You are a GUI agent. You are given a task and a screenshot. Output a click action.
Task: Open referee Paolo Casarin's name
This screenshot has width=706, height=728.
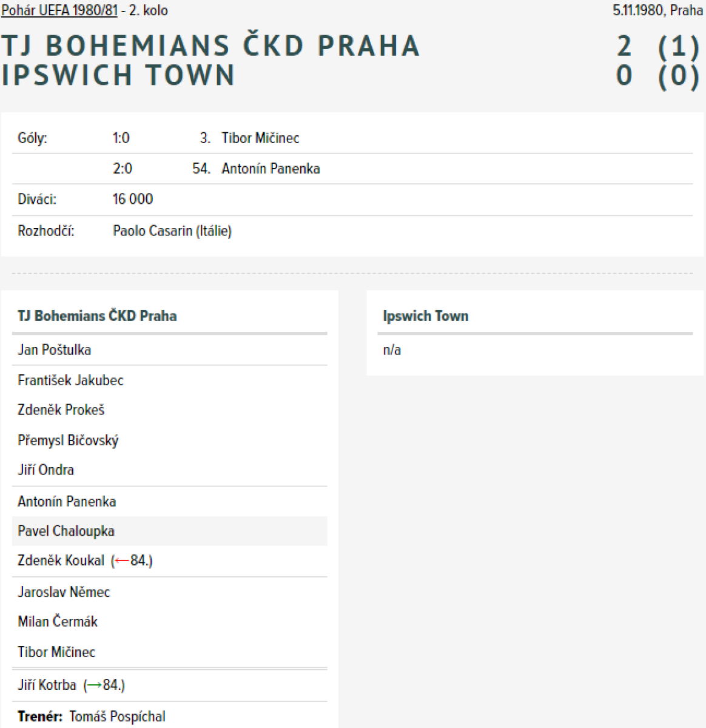click(152, 231)
